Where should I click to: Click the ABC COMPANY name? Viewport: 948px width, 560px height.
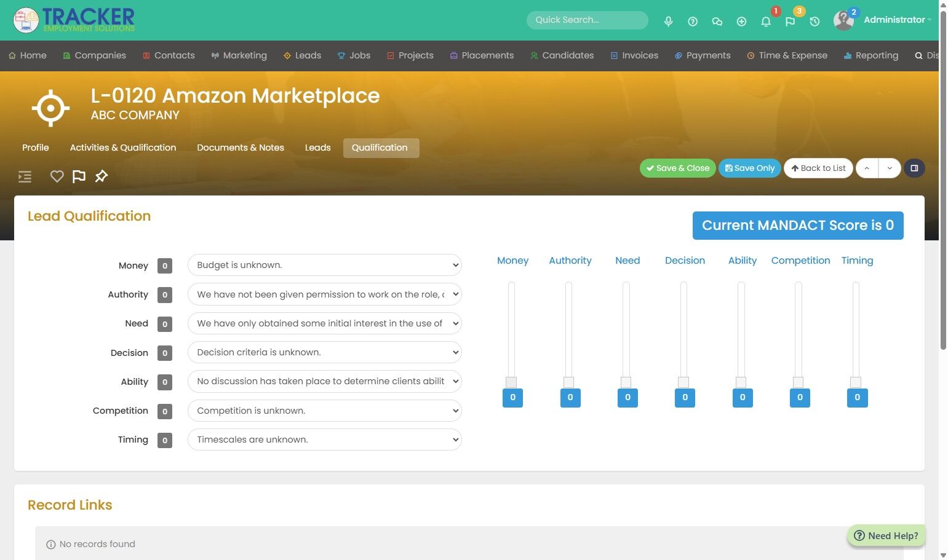(x=135, y=115)
